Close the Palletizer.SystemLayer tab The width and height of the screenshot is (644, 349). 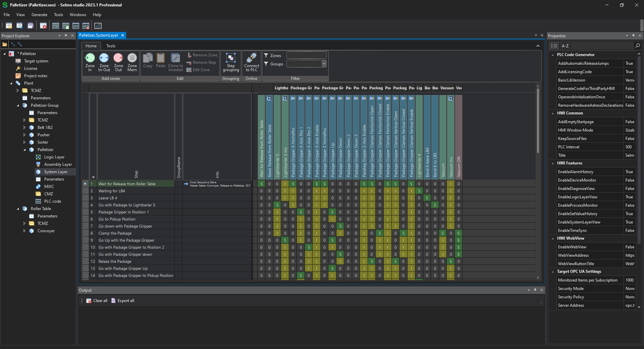pos(123,35)
